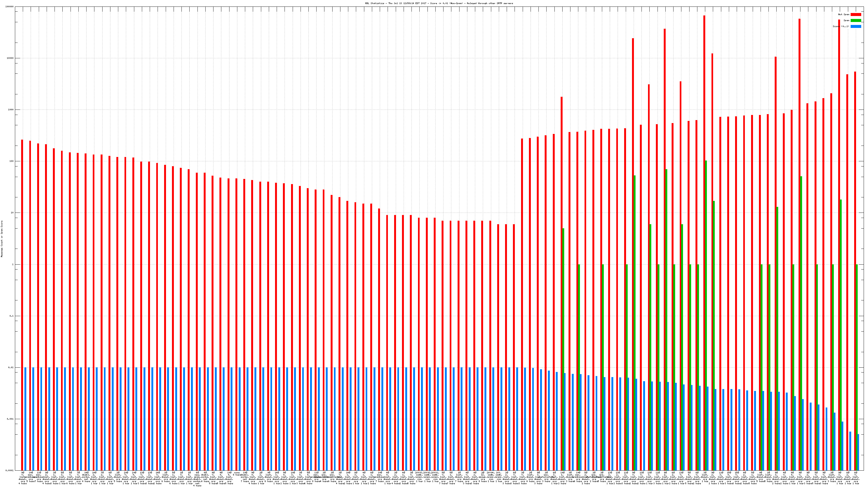Click the blue Score legend swatch

pos(856,26)
